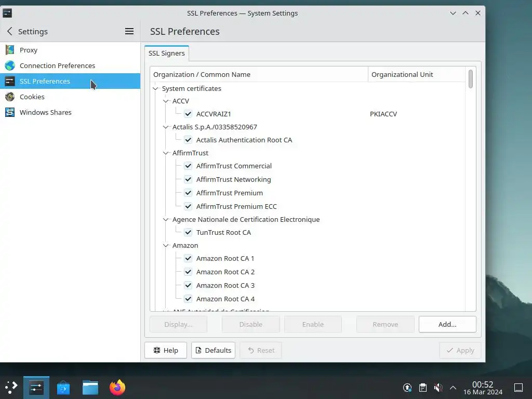The width and height of the screenshot is (532, 399).
Task: Toggle the Amazon Root CA 4 checkbox
Action: pyautogui.click(x=188, y=299)
